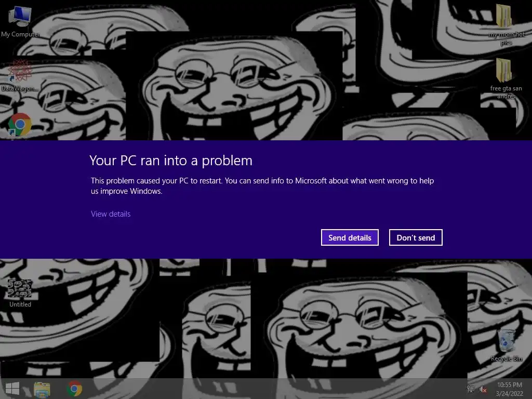Open the clock showing 10:55 PM
This screenshot has width=532, height=399.
[509, 389]
